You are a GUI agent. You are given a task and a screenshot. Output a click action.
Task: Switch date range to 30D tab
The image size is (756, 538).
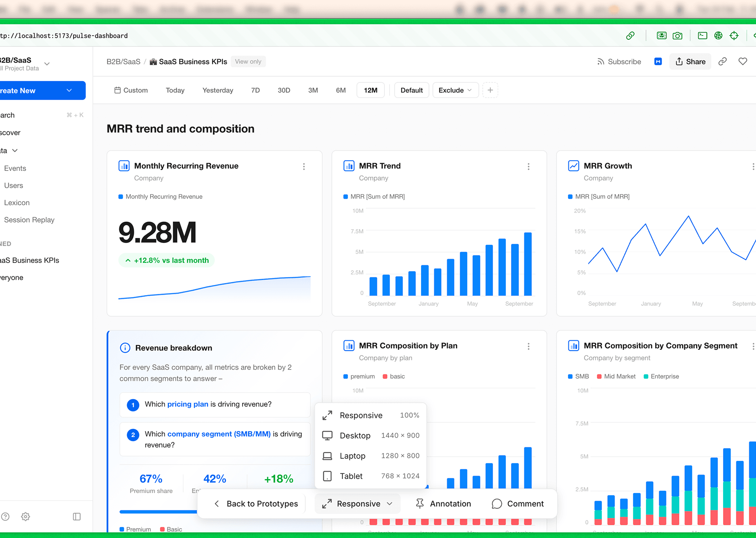point(284,90)
